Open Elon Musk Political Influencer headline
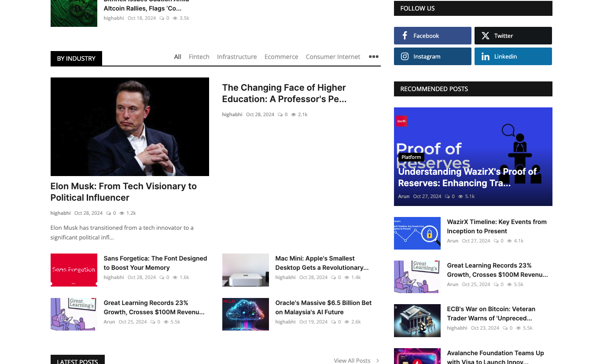Screen dimensions: 611x364 [123, 192]
